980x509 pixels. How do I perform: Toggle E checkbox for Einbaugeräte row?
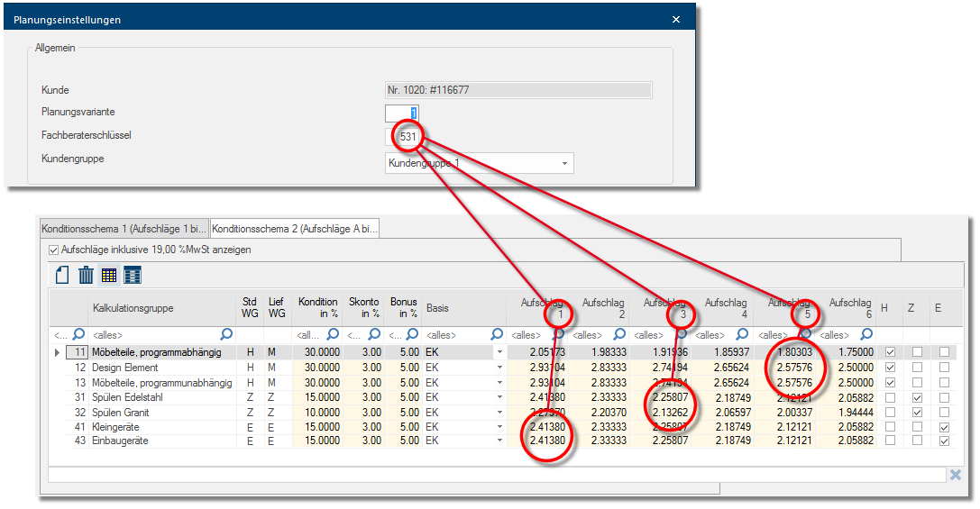(x=944, y=441)
